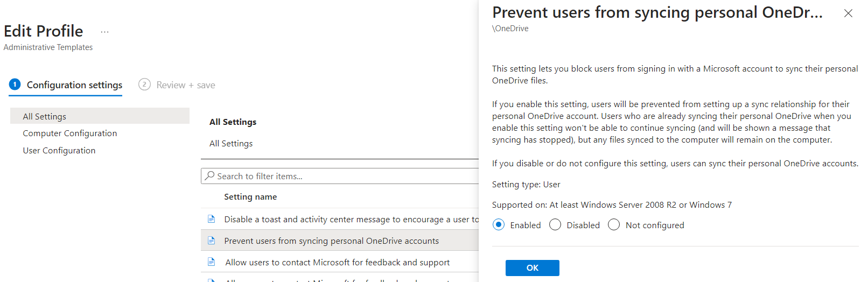
Task: Click the step 2 circle icon
Action: [144, 84]
